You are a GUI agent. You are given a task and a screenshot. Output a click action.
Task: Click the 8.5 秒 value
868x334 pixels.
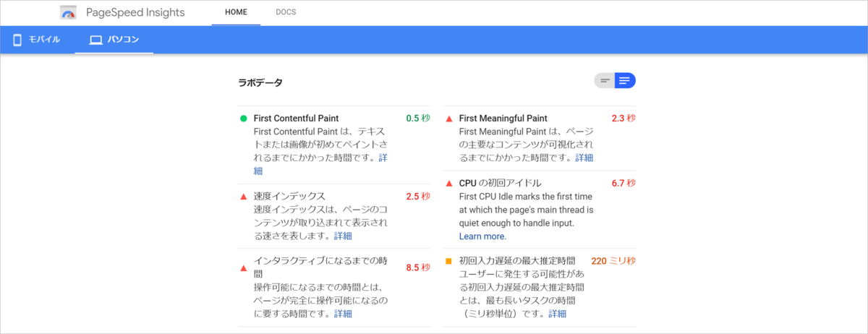[x=418, y=267]
